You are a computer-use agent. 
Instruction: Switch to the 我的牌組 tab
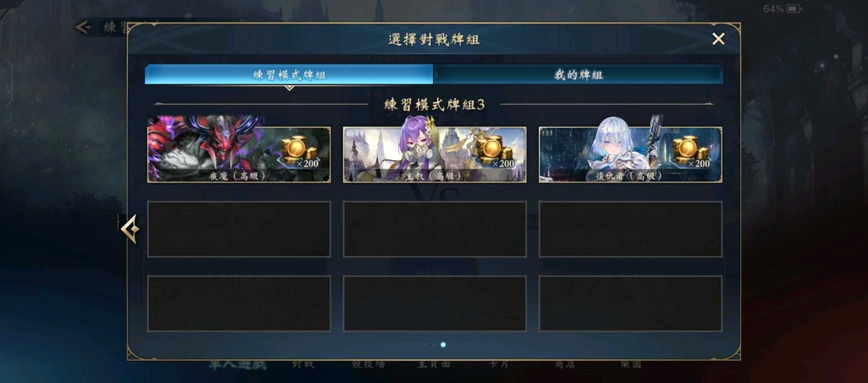pyautogui.click(x=578, y=74)
